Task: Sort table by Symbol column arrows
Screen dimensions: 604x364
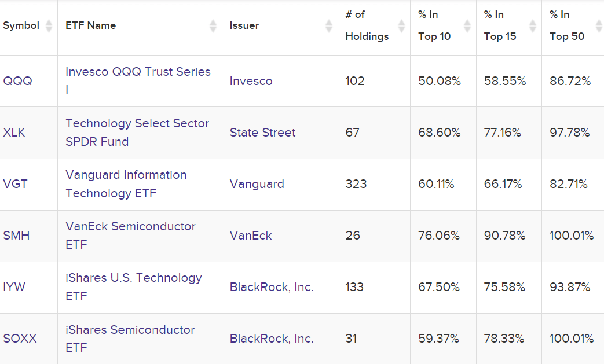Action: 49,25
